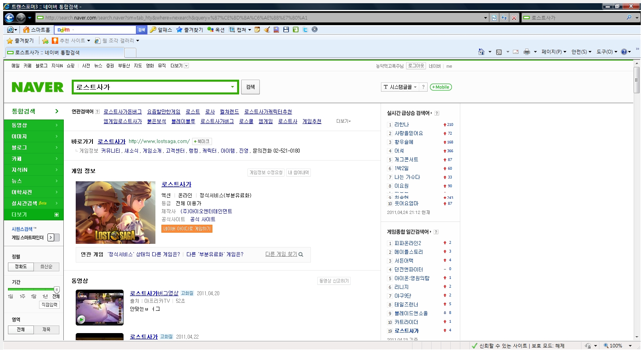Open the 페이지(P) menu
The width and height of the screenshot is (644, 353).
point(554,52)
